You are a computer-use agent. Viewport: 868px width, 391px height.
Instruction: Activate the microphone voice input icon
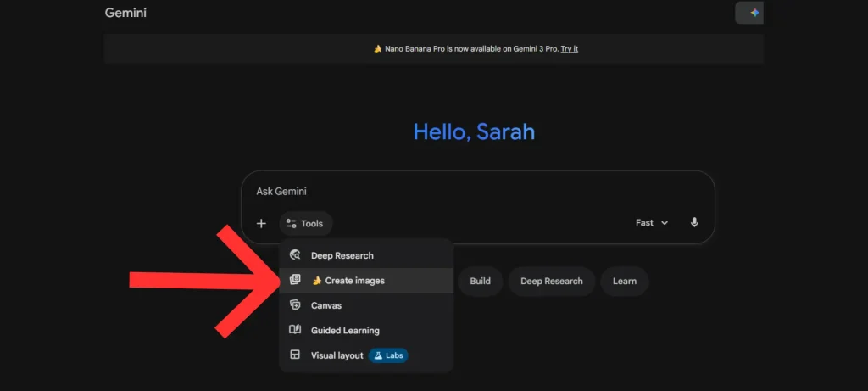pos(694,222)
